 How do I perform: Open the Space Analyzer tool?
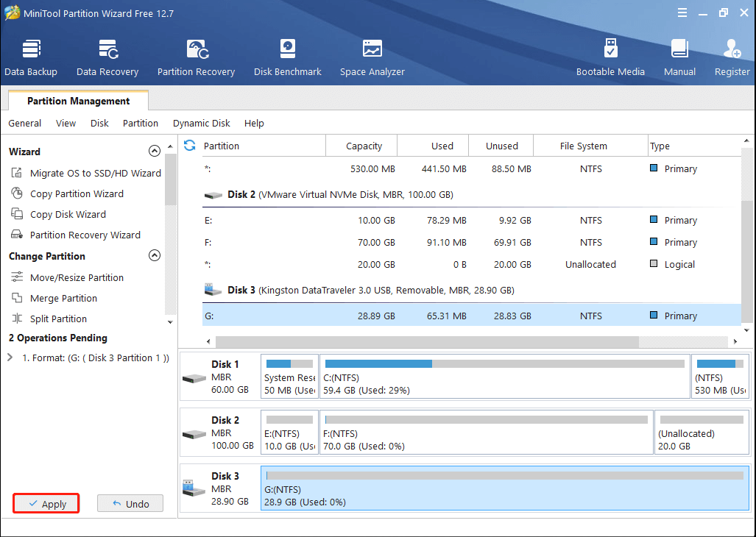372,58
